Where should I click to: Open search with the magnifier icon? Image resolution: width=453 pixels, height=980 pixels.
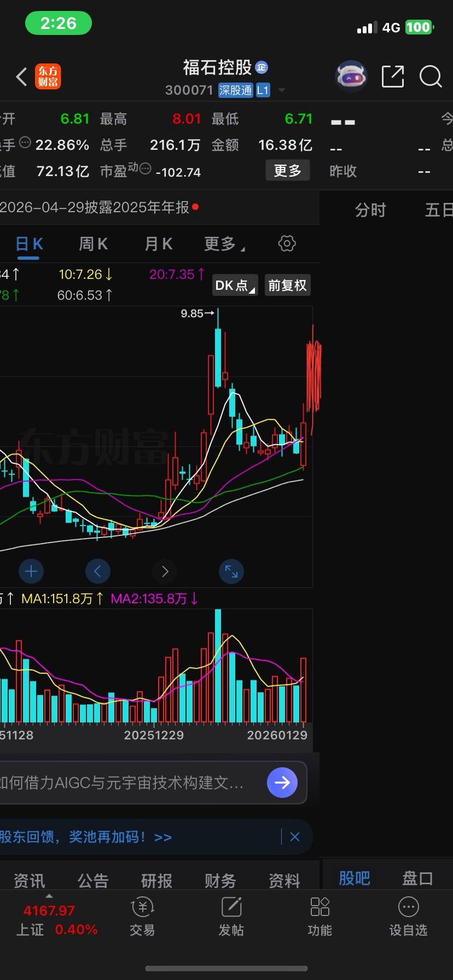click(x=431, y=77)
